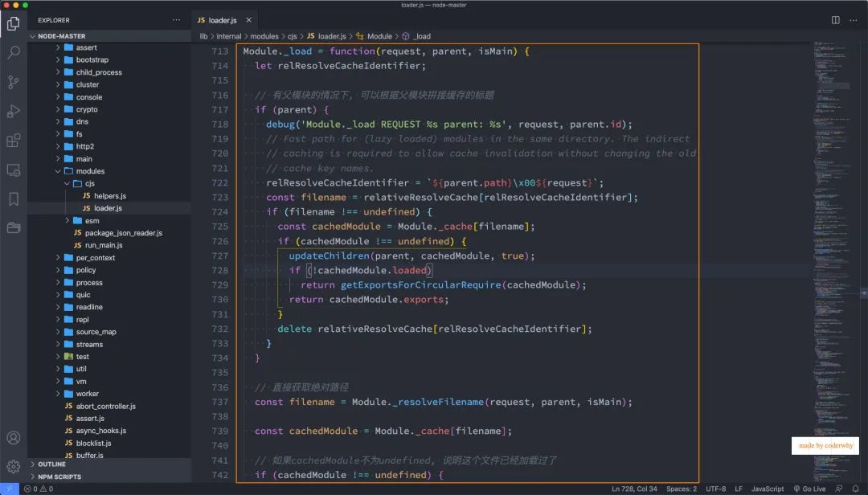
Task: Click the feedback icon in status bar
Action: click(839, 489)
